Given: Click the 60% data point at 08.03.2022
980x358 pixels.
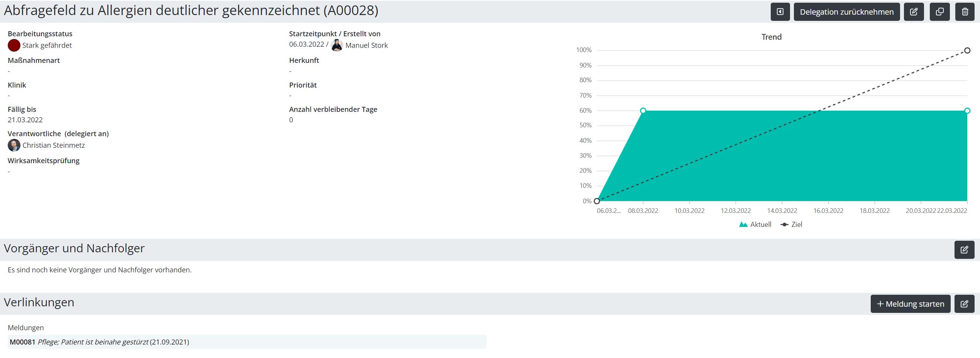Looking at the screenshot, I should point(643,111).
